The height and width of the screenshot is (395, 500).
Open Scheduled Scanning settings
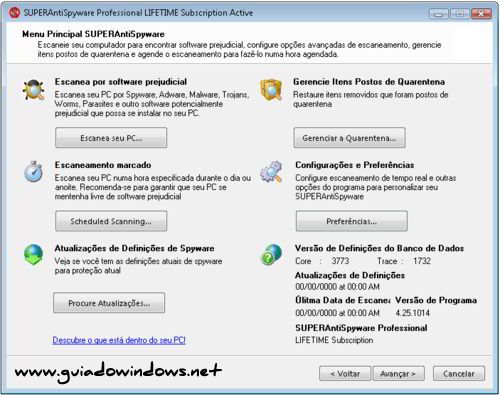pos(111,221)
